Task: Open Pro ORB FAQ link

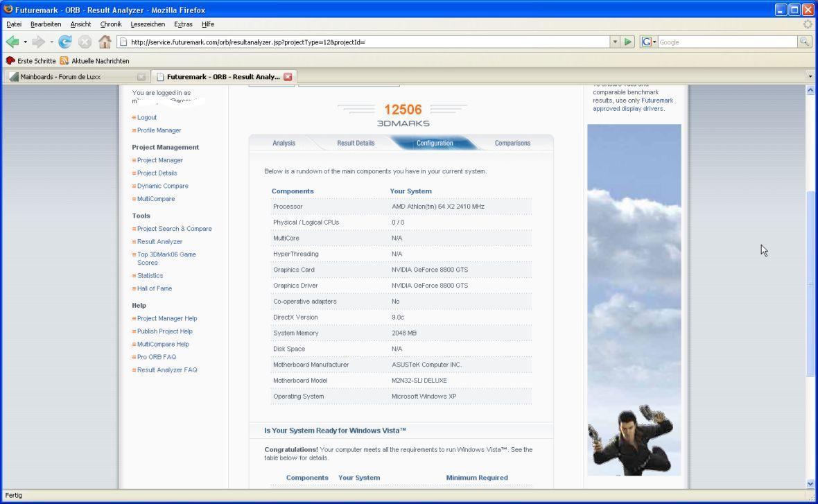Action: tap(157, 357)
